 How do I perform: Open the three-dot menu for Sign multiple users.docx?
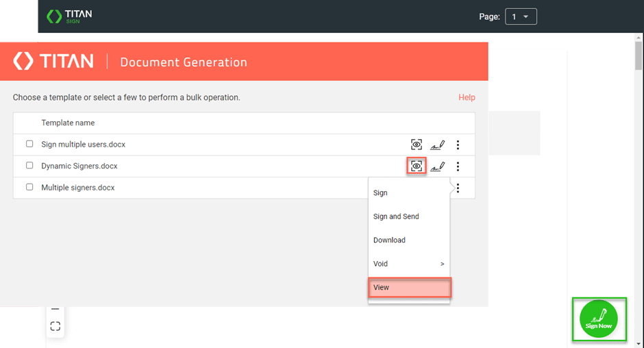coord(458,145)
